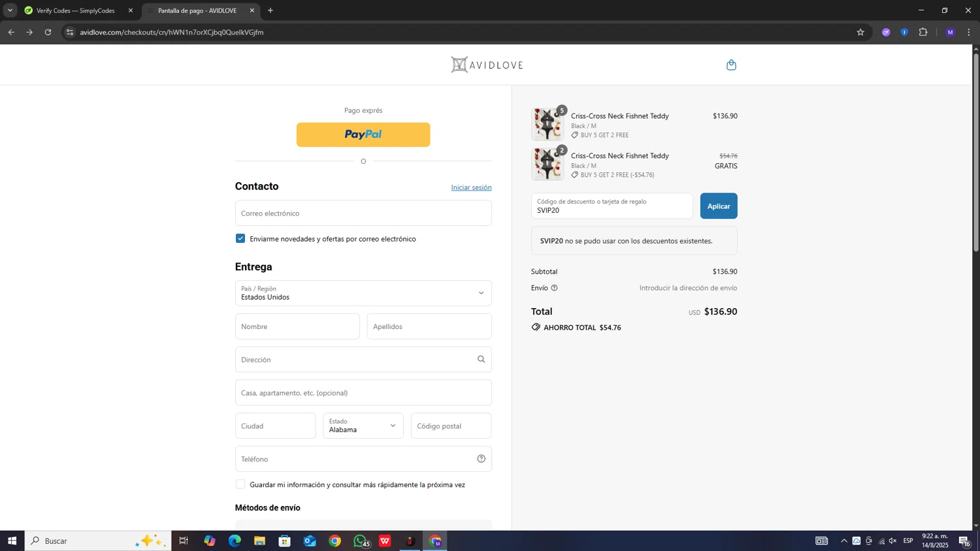Click the Teléfono field
Screen dimensions: 980x551
[x=363, y=459]
